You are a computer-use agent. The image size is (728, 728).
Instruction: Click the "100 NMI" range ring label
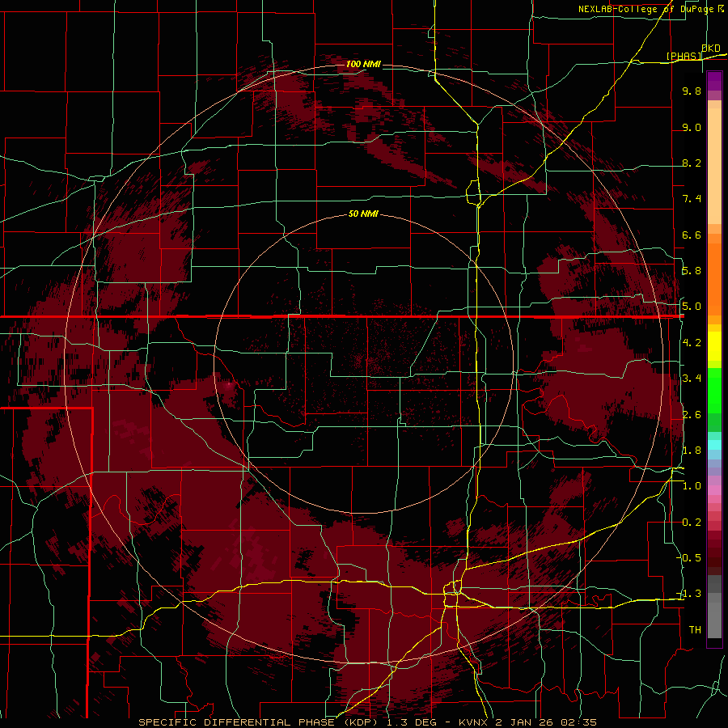(363, 64)
